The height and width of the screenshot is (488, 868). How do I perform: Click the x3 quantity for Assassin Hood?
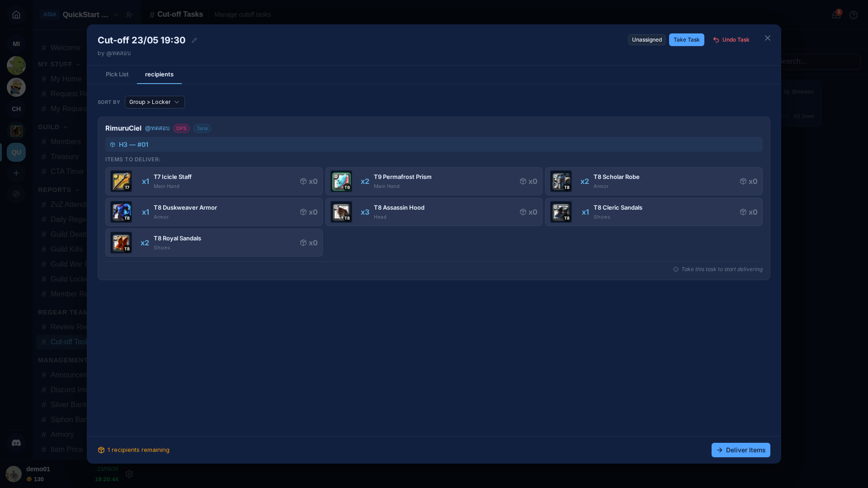[365, 212]
